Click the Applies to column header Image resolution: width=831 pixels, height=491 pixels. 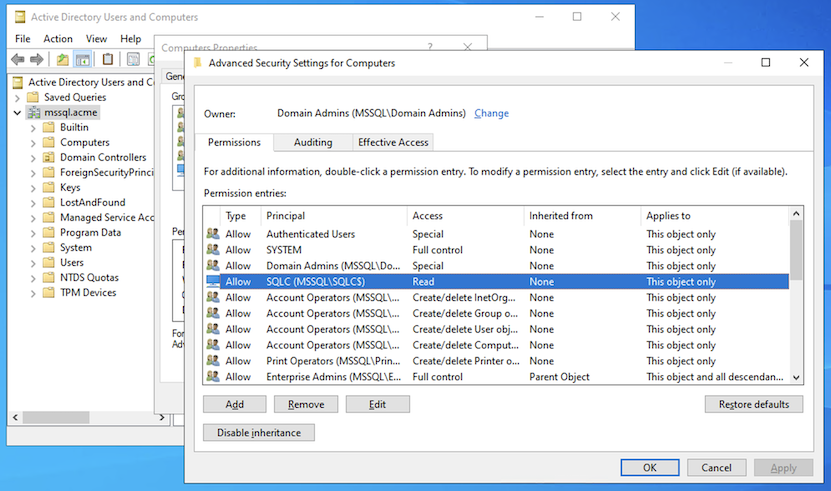(715, 216)
